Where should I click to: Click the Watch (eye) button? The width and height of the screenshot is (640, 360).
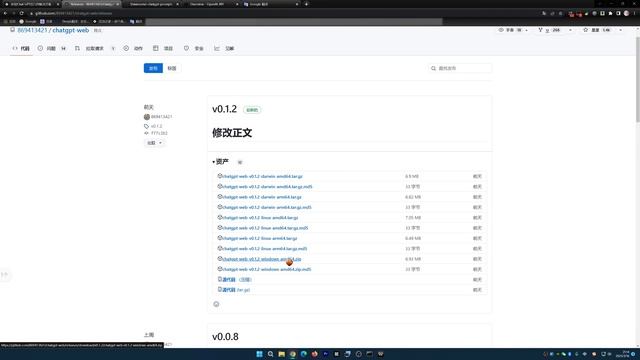510,30
